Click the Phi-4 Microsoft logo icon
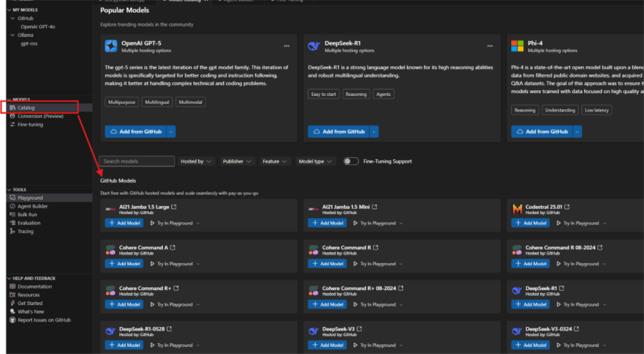 [517, 46]
